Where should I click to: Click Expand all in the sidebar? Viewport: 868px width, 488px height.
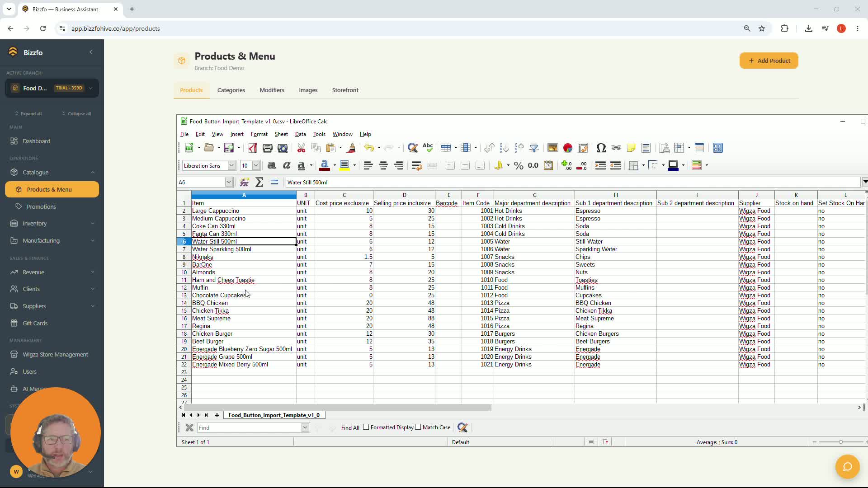[x=28, y=113]
